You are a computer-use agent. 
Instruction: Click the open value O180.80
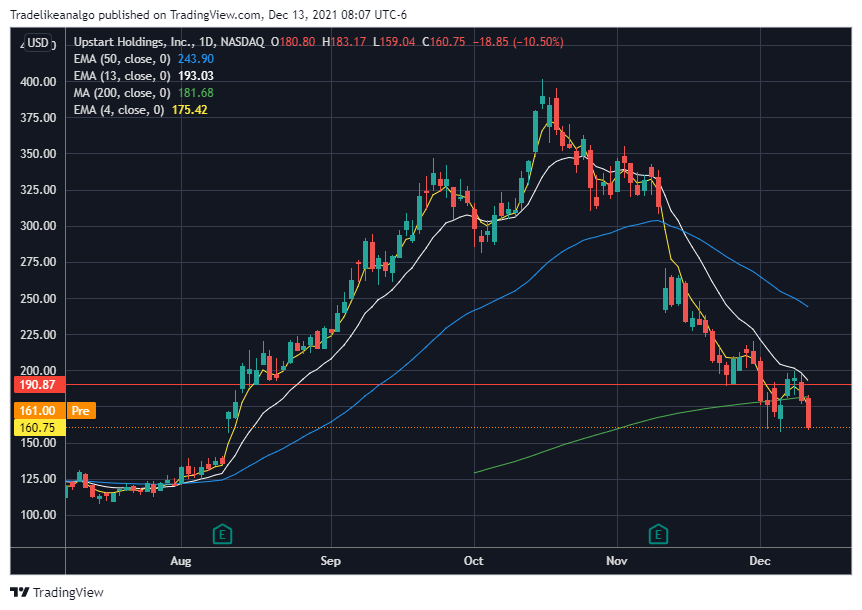(x=293, y=42)
